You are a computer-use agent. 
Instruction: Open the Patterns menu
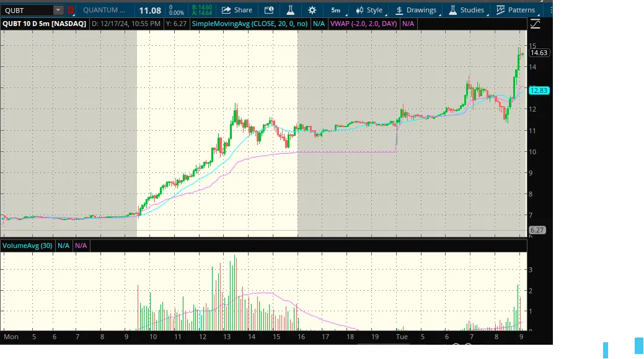tap(516, 10)
